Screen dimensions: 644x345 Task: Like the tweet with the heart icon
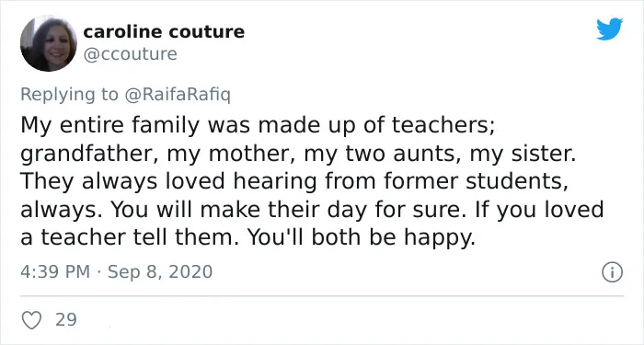click(x=31, y=320)
